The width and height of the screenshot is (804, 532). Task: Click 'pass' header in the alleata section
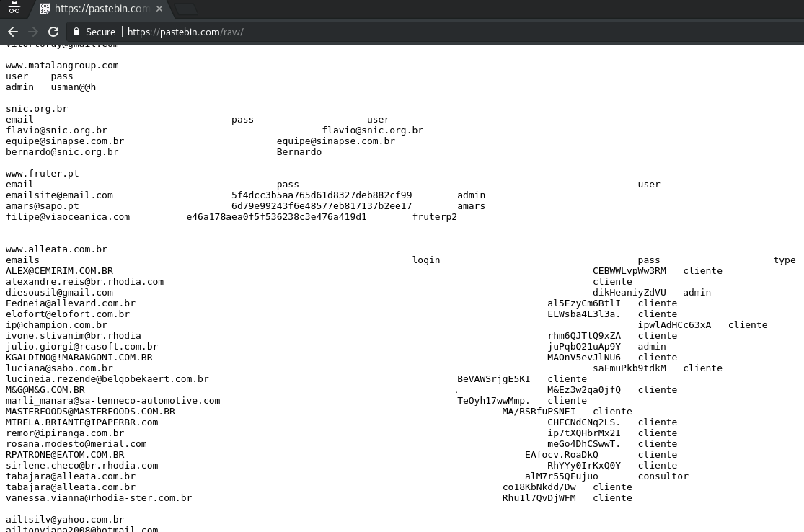coord(649,260)
